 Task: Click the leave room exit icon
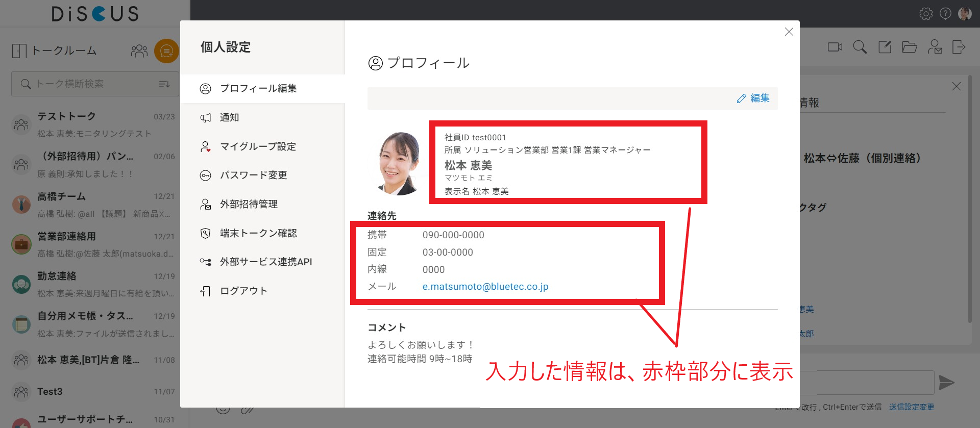[959, 47]
